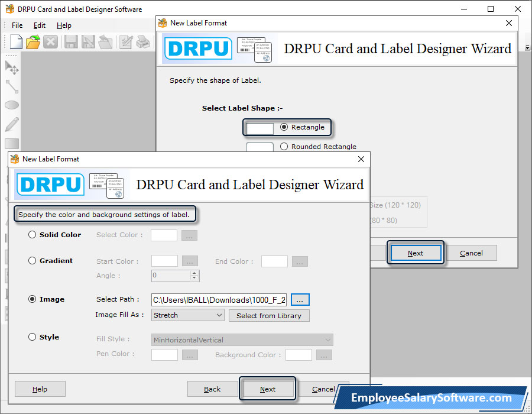Screen dimensions: 532x414
Task: Click the export folder toolbar icon
Action: click(x=106, y=42)
